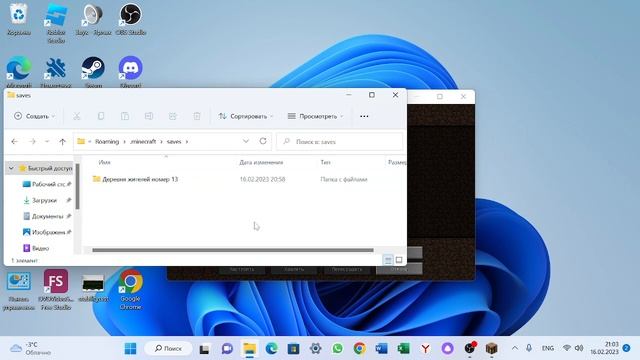Image resolution: width=640 pixels, height=360 pixels.
Task: Open Roblox Studio desktop icon
Action: (56, 23)
